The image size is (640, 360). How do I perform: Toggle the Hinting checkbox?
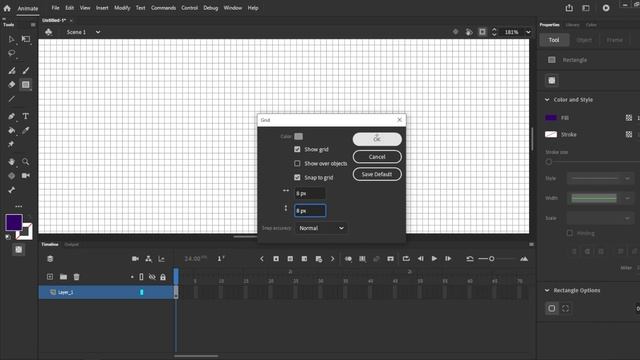click(570, 233)
